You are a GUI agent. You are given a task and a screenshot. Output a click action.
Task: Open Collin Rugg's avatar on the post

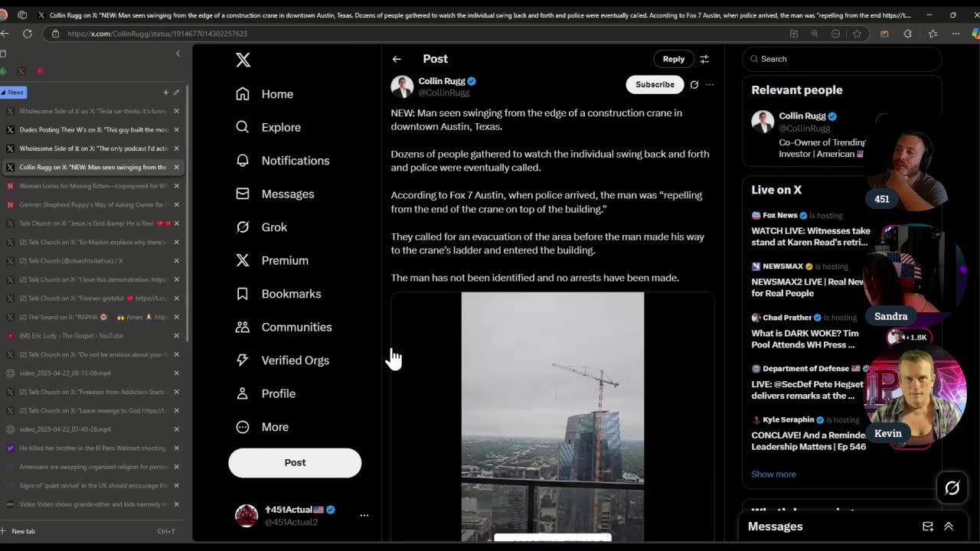(402, 86)
